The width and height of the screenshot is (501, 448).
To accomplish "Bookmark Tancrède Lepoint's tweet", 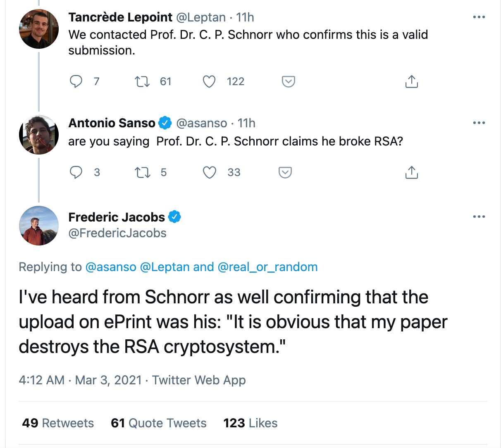I will click(288, 81).
